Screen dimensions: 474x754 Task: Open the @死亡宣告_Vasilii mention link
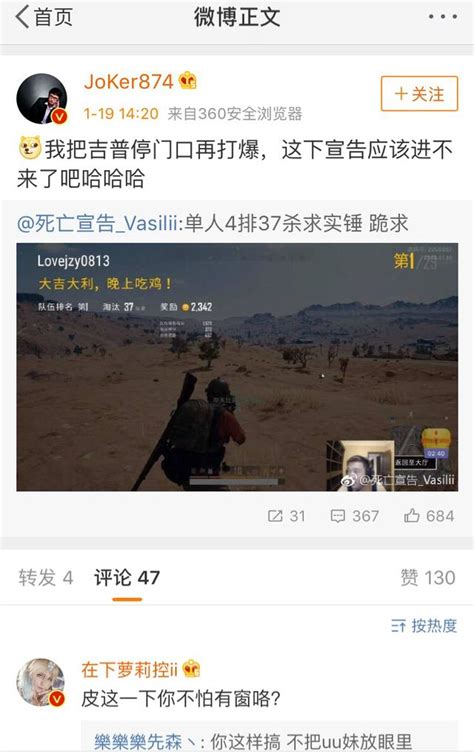point(98,224)
